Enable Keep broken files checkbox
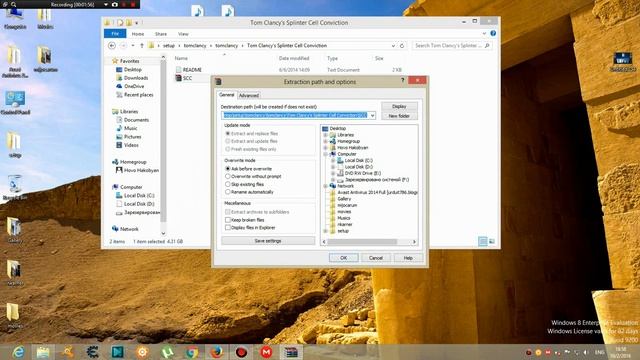 (x=228, y=220)
